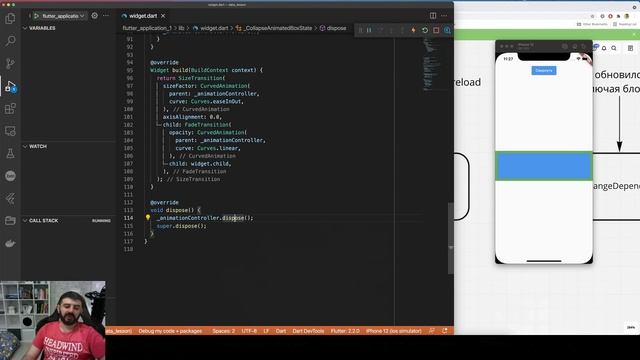Click the editor vertical scrollbar
Viewport: 640px width, 360px height.
tap(451, 238)
